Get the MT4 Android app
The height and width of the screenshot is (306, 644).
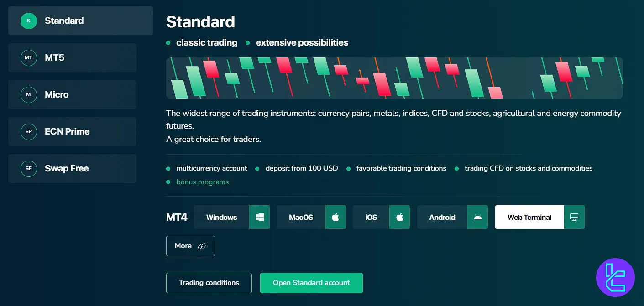[x=452, y=217]
